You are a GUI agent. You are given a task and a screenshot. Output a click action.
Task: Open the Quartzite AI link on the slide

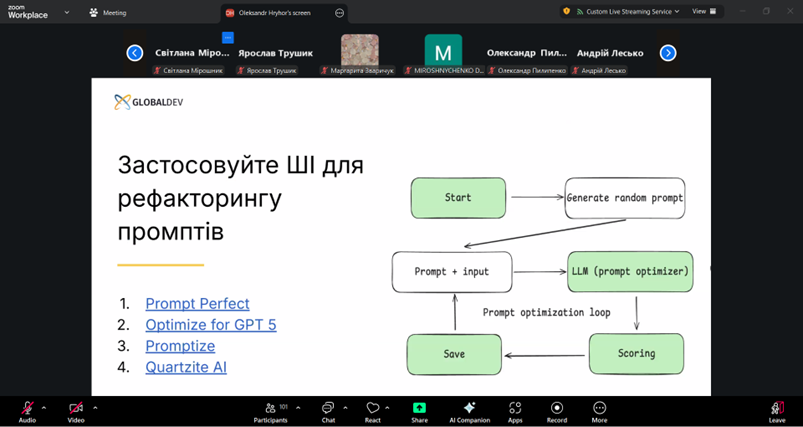[x=186, y=367]
